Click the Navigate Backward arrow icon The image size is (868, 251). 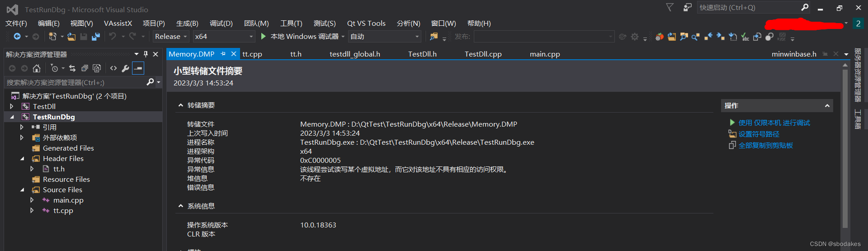point(17,37)
